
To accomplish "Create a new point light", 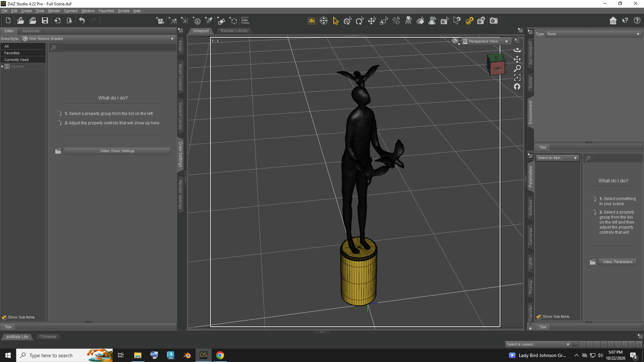I will tap(184, 21).
